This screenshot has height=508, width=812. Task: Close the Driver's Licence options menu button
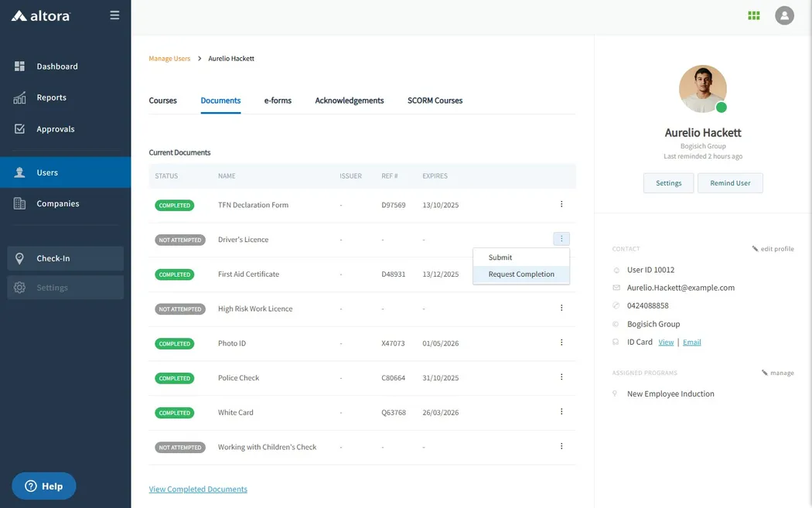coord(561,239)
